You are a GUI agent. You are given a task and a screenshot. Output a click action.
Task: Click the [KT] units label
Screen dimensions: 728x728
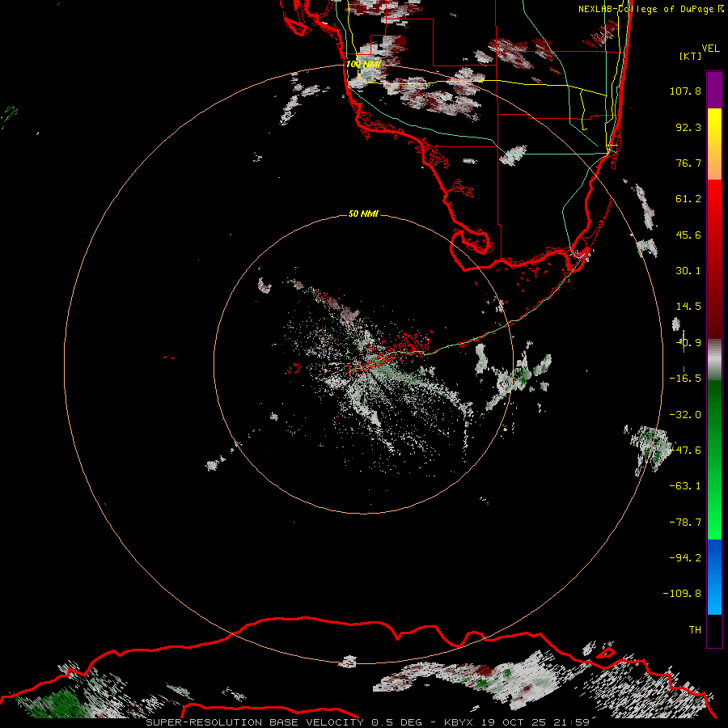691,56
